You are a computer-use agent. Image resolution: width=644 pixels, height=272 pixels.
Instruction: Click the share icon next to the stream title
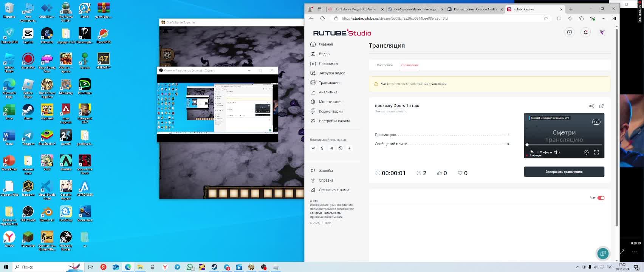coord(591,106)
